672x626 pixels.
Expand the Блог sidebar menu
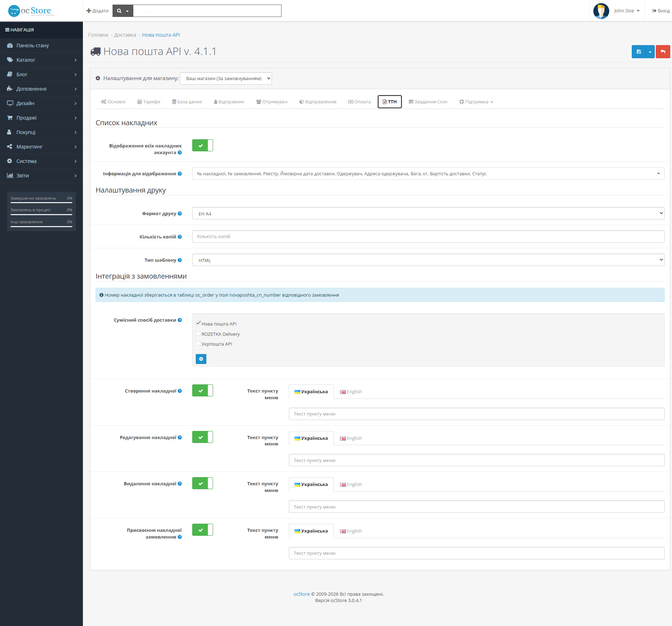point(41,74)
